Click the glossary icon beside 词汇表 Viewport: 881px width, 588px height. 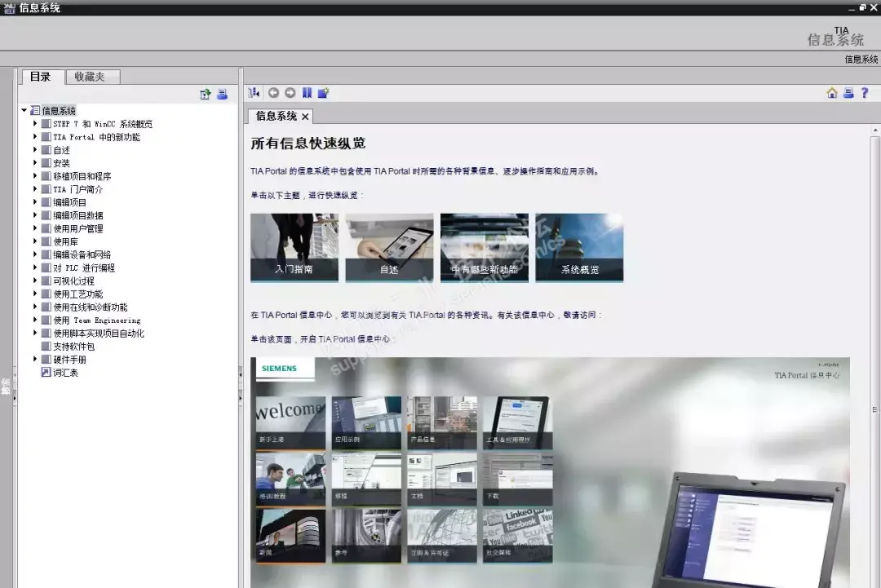46,373
